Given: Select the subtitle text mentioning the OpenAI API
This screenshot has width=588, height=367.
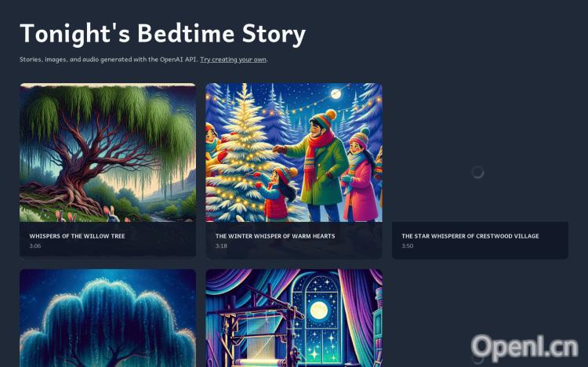Looking at the screenshot, I should pos(143,60).
